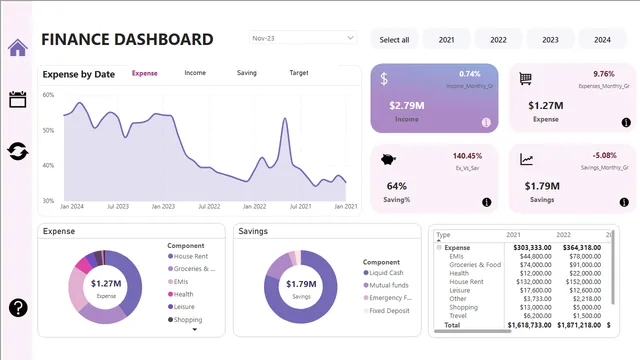Switch chart to Income tab
640x360 pixels.
point(195,73)
